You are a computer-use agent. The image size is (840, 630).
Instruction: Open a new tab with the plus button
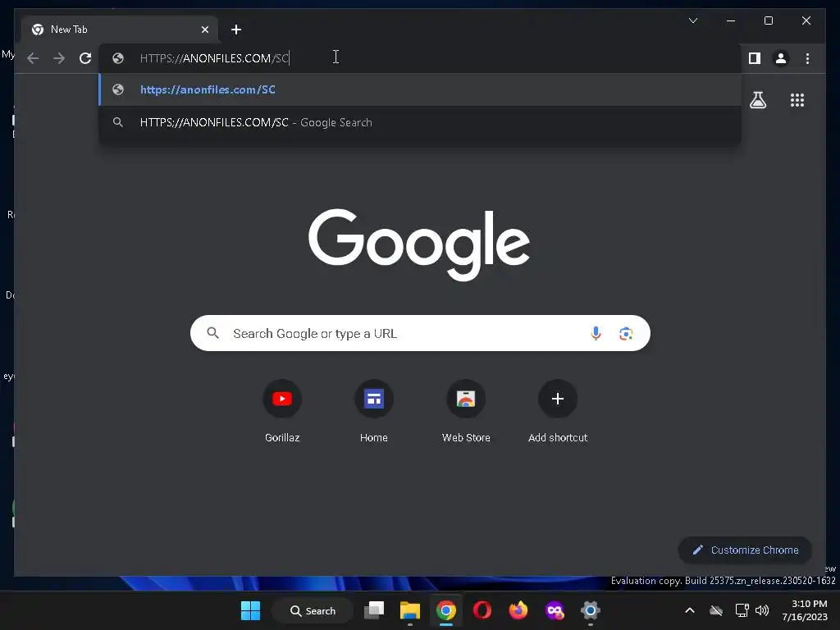tap(236, 30)
